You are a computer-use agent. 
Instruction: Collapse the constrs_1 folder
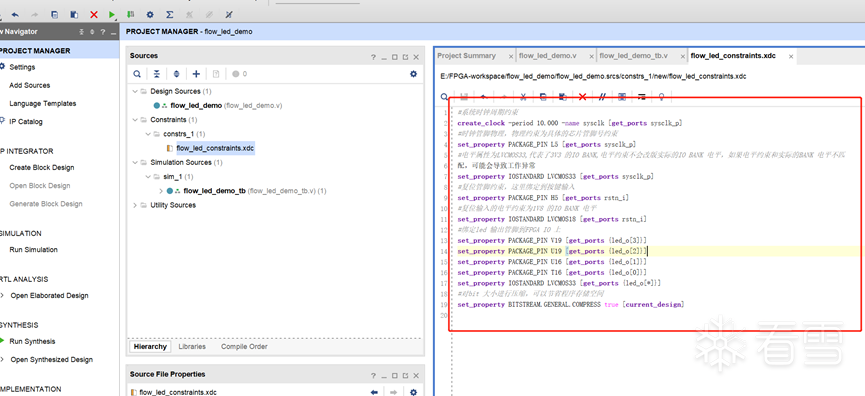click(148, 134)
